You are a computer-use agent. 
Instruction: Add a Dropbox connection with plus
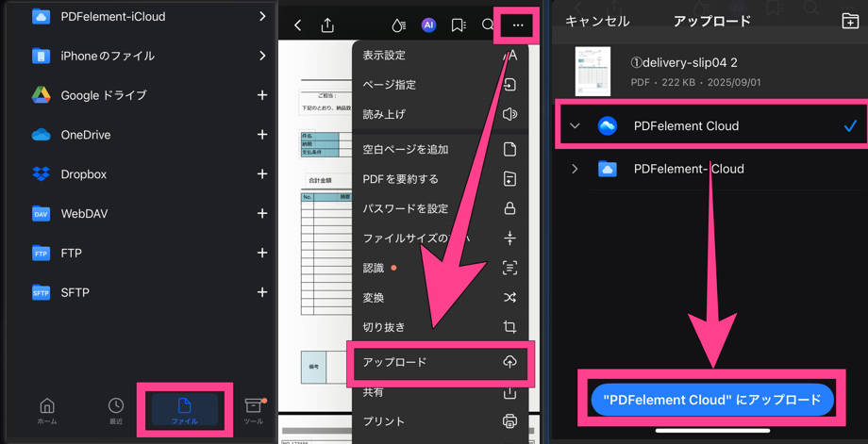pyautogui.click(x=261, y=174)
